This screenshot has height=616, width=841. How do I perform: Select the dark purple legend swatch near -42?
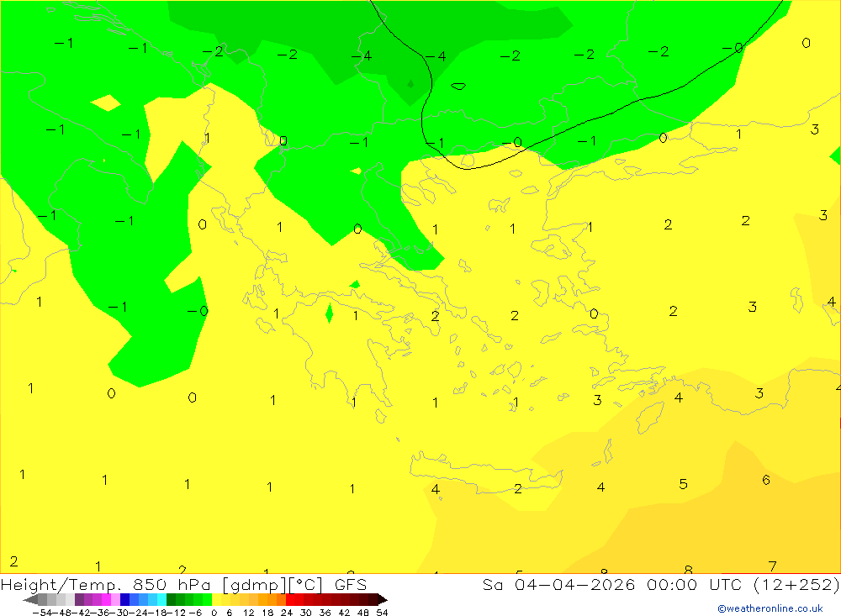[x=79, y=600]
